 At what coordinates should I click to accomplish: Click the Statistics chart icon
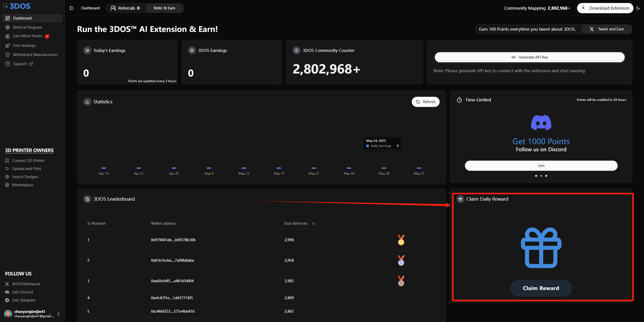[87, 102]
